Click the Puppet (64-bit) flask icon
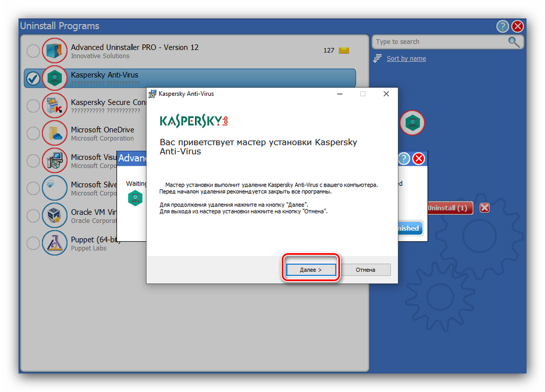 [x=54, y=243]
